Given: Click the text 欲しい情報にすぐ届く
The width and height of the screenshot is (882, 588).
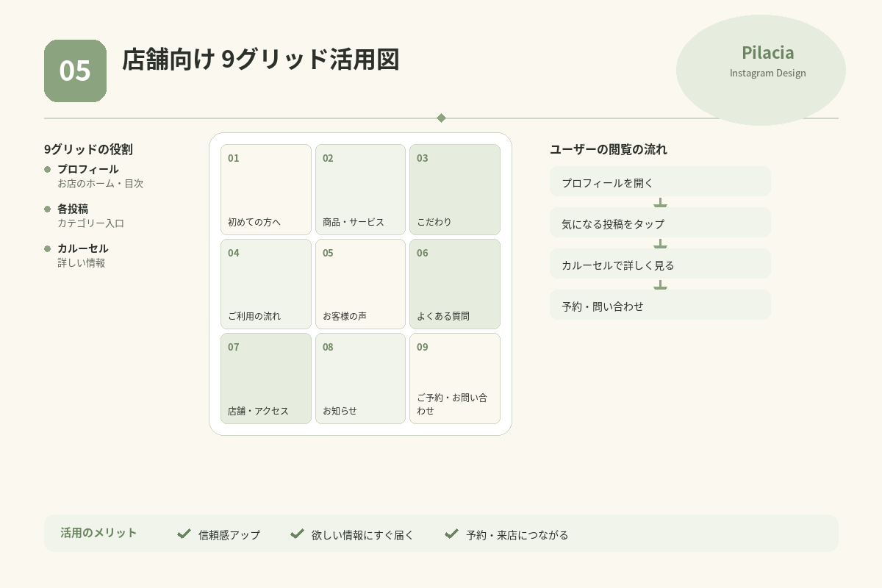Looking at the screenshot, I should pos(363,535).
